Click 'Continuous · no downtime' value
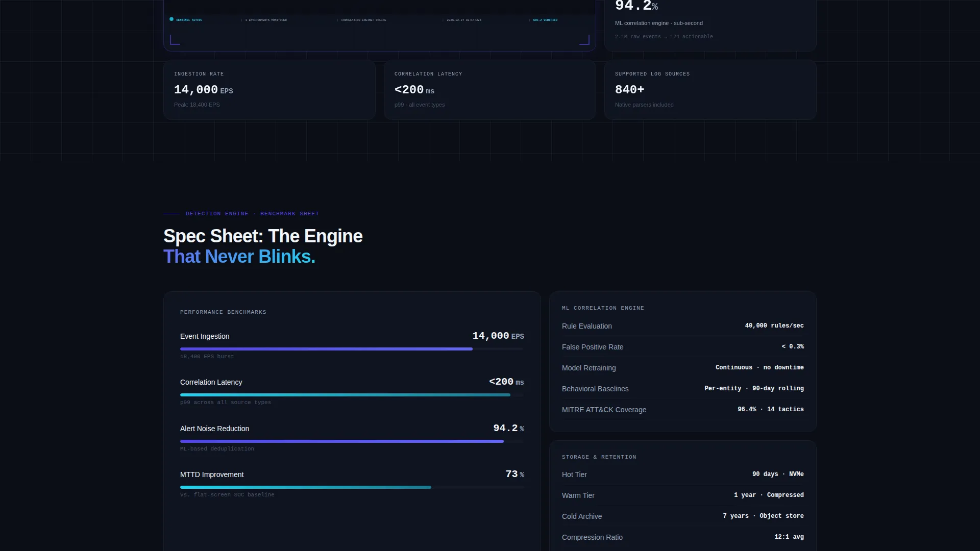Viewport: 980px width, 551px height. click(759, 367)
